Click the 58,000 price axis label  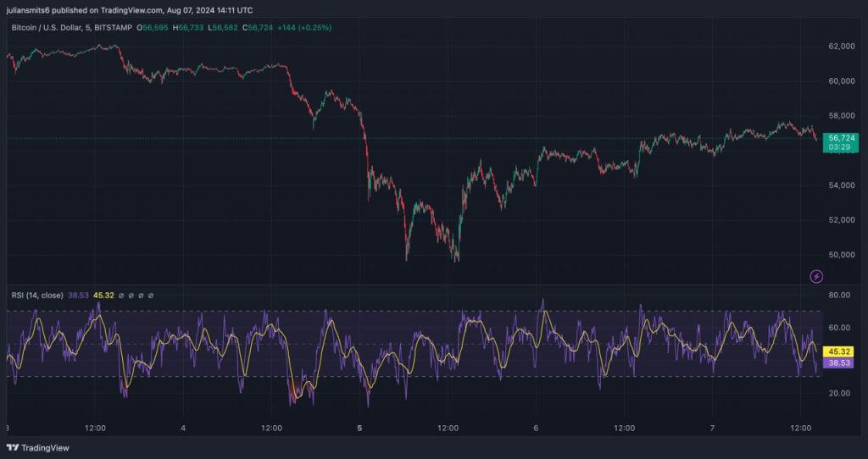click(x=842, y=116)
